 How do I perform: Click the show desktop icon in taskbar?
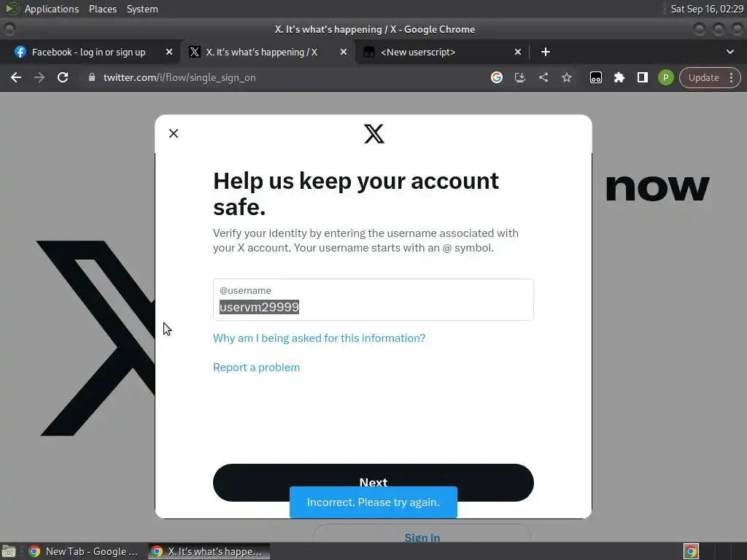[x=9, y=551]
